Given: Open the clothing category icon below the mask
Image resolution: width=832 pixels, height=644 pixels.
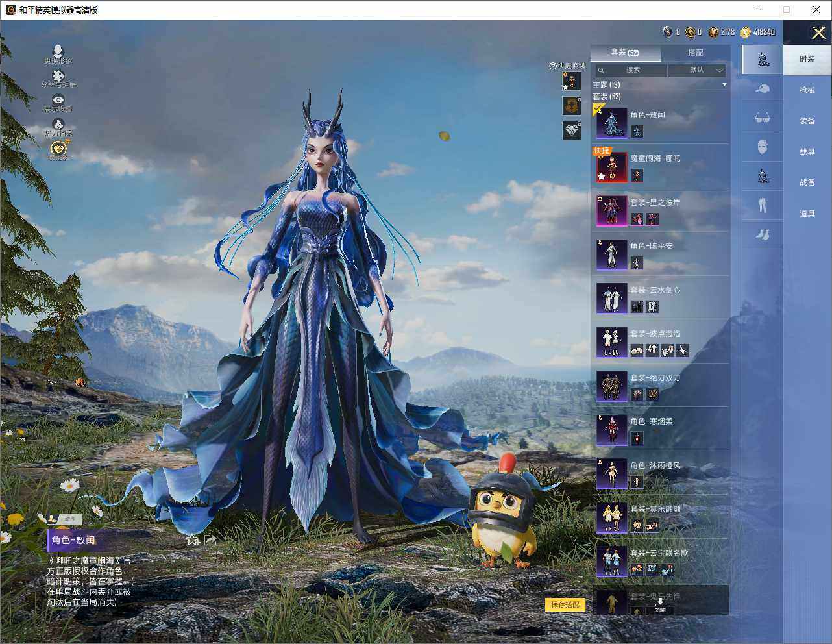Looking at the screenshot, I should point(763,175).
